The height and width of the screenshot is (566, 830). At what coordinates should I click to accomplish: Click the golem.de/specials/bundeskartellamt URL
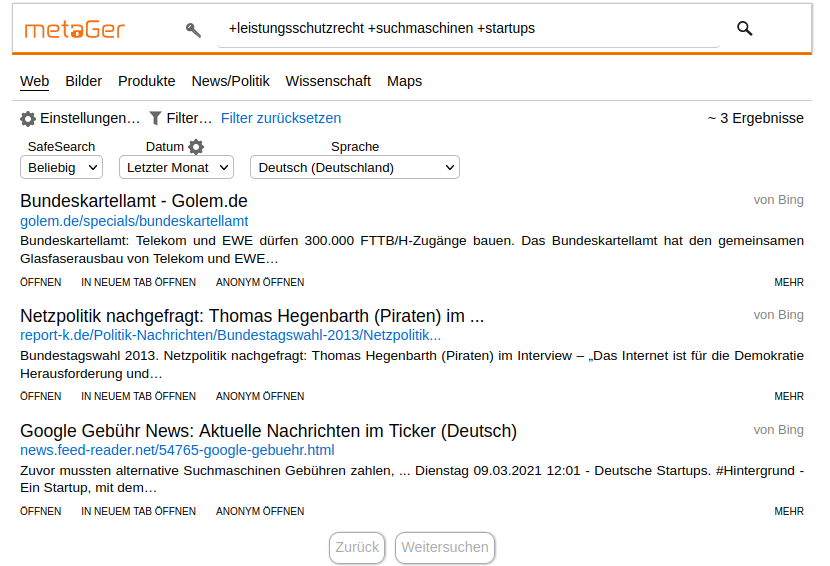tap(134, 221)
